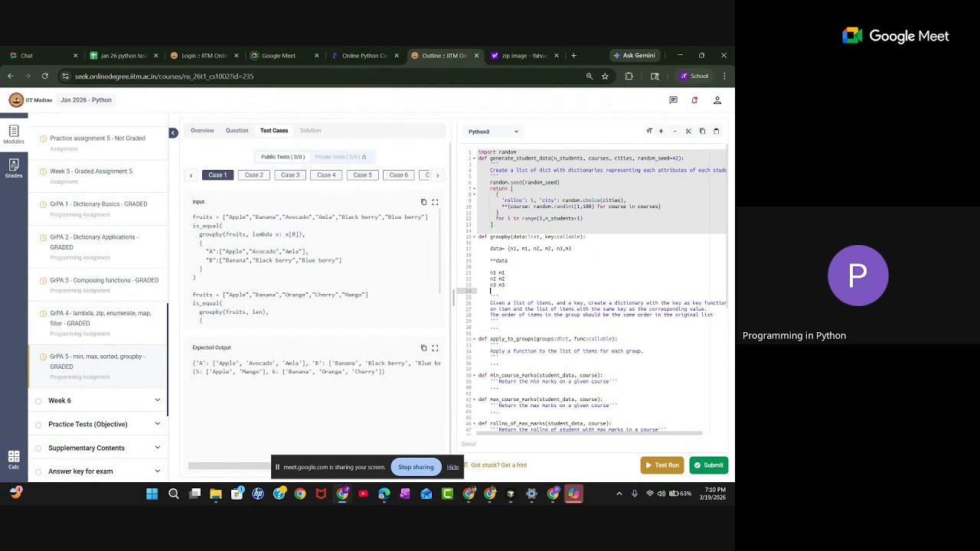Switch to the Solution tab
Screen dimensions: 980x551
click(310, 130)
